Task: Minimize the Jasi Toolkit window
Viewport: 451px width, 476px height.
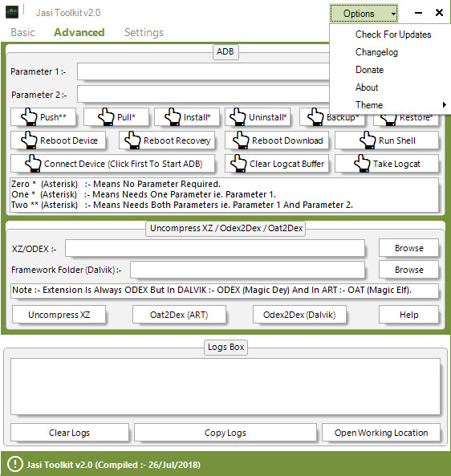Action: (x=419, y=13)
